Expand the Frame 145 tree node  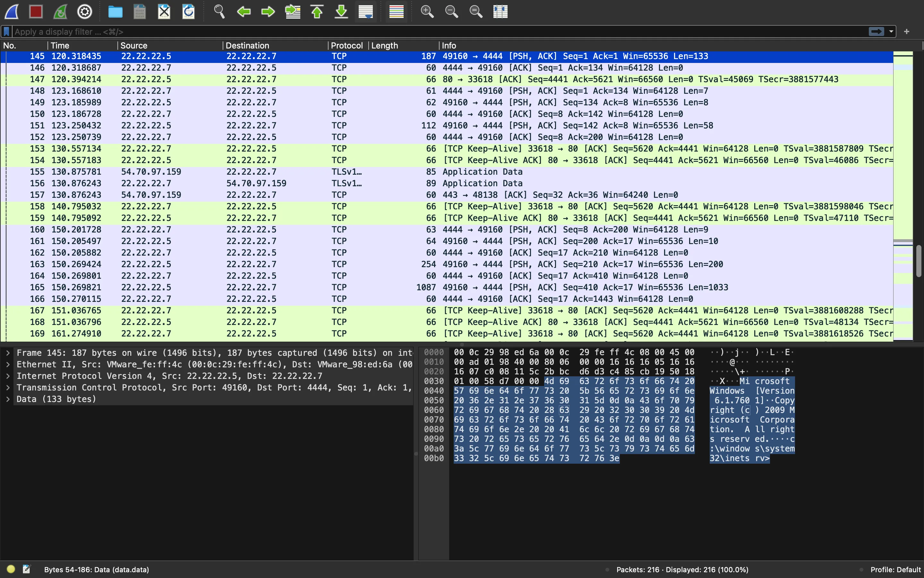pyautogui.click(x=8, y=353)
